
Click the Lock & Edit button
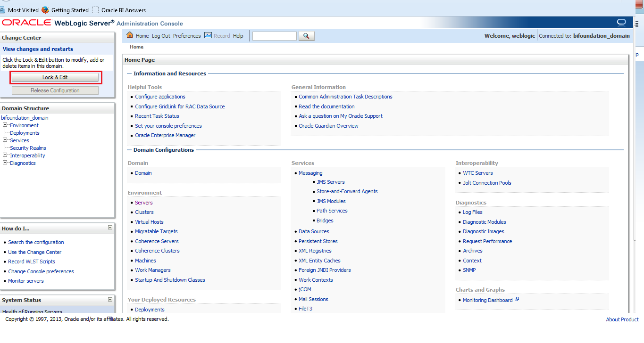point(55,77)
